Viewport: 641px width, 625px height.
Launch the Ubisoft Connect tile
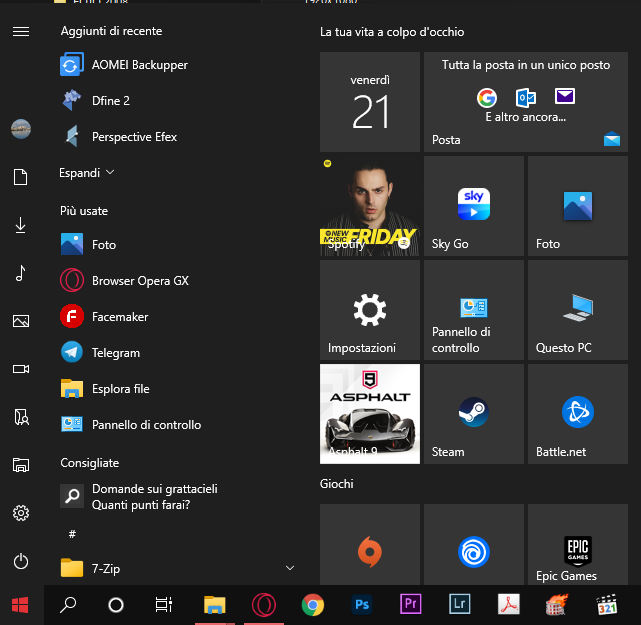[x=474, y=544]
